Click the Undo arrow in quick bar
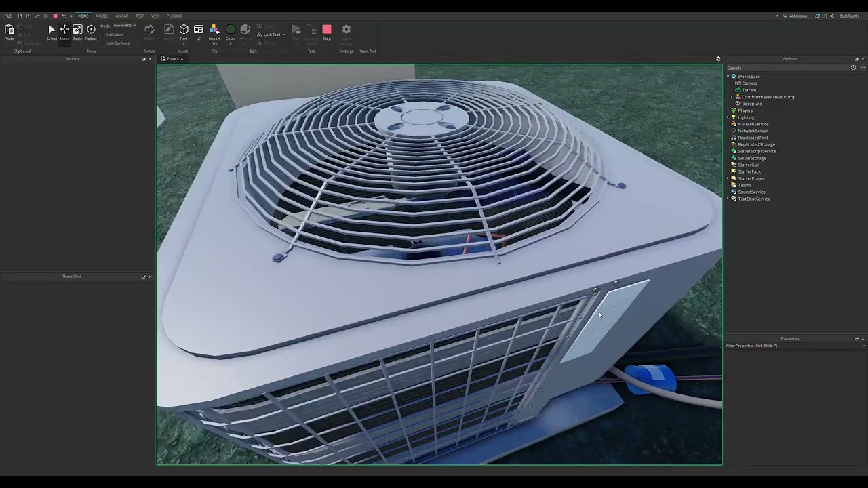Image resolution: width=868 pixels, height=488 pixels. [x=64, y=16]
